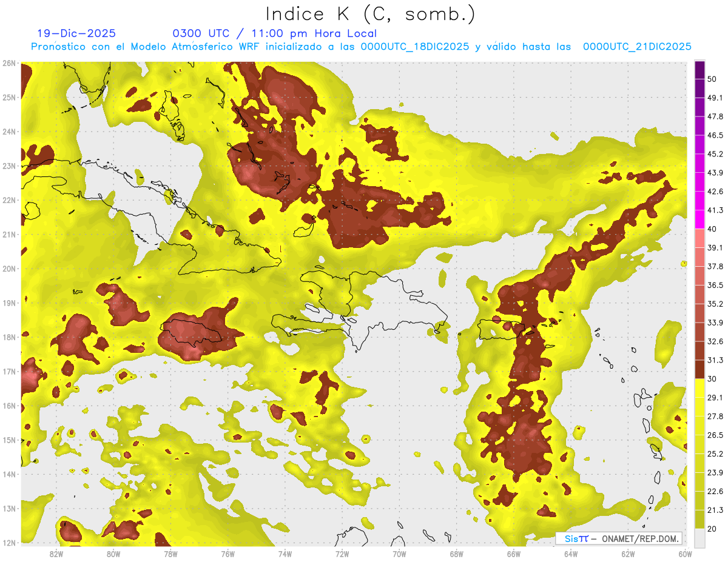Click the "21N" latitude label

[8, 235]
